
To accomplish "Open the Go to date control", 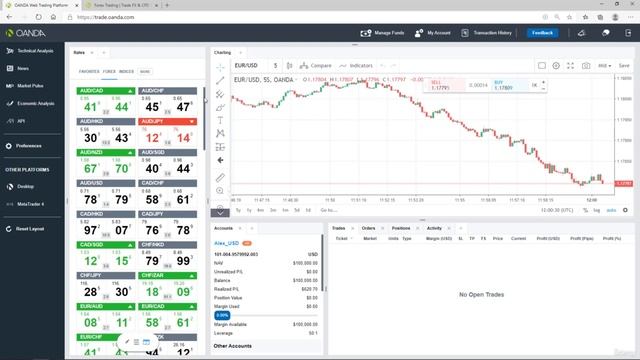I will (x=329, y=210).
